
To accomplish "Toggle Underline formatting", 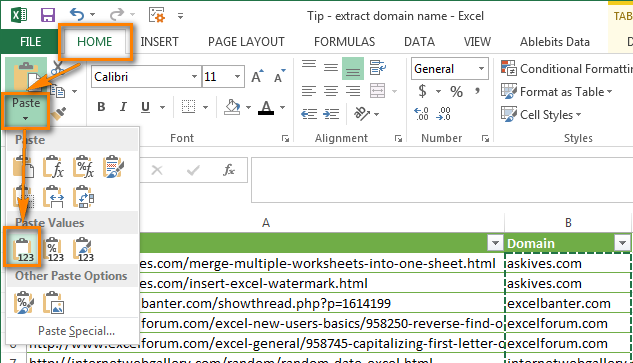I will pyautogui.click(x=145, y=107).
